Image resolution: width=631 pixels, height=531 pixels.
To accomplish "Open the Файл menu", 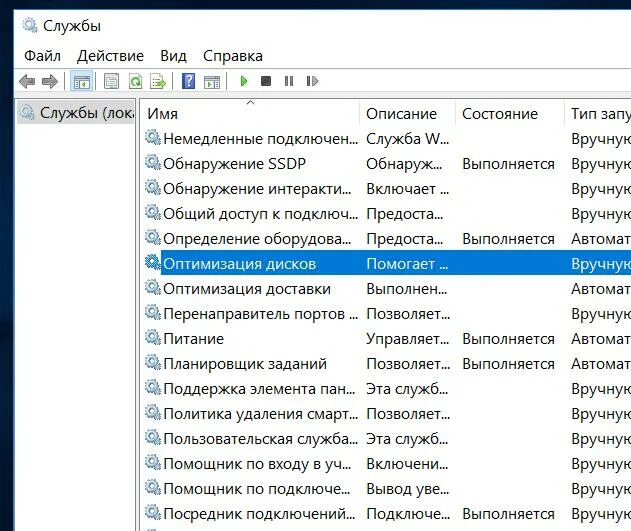I will point(42,56).
